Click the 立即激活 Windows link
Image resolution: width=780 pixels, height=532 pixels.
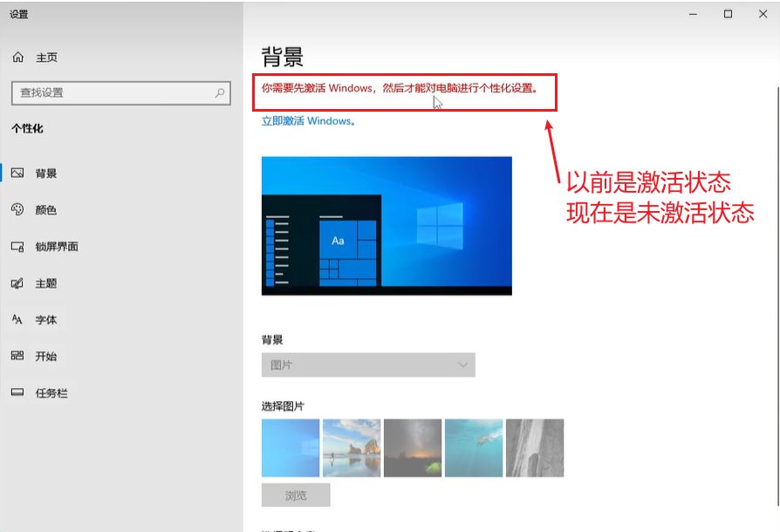click(308, 121)
